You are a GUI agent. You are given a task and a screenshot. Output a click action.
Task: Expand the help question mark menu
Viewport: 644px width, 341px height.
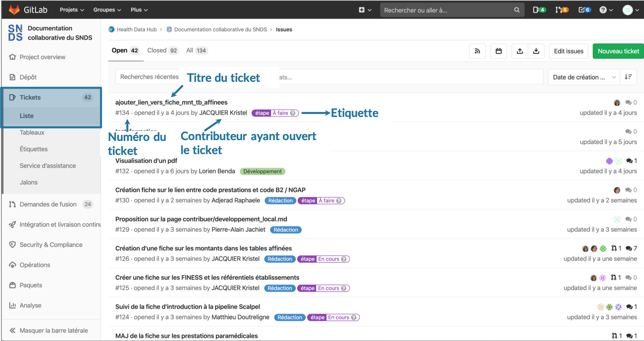coord(606,10)
